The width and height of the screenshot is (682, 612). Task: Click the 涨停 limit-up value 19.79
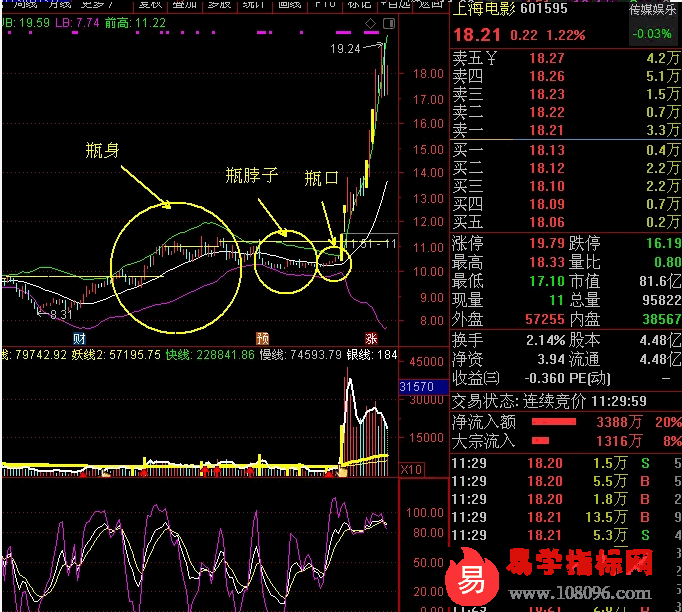[x=546, y=243]
